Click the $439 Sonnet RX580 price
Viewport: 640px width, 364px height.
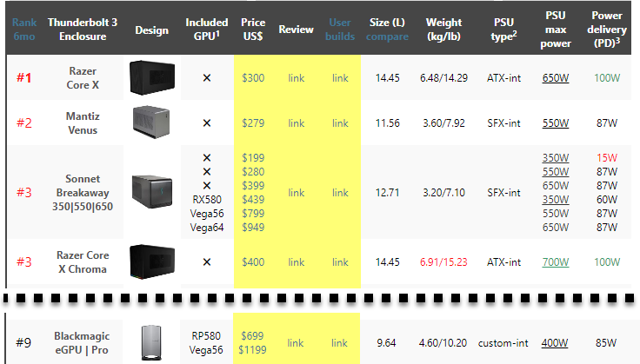click(x=253, y=199)
